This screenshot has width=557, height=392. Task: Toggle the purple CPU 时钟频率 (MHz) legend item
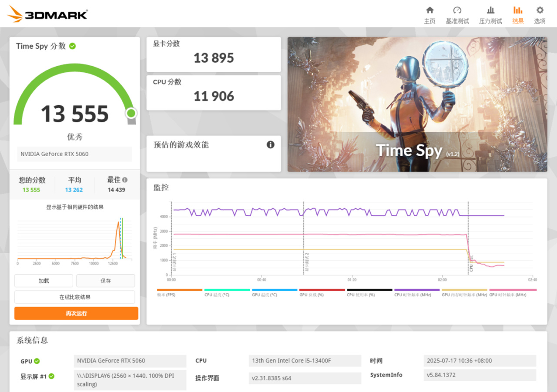click(417, 293)
